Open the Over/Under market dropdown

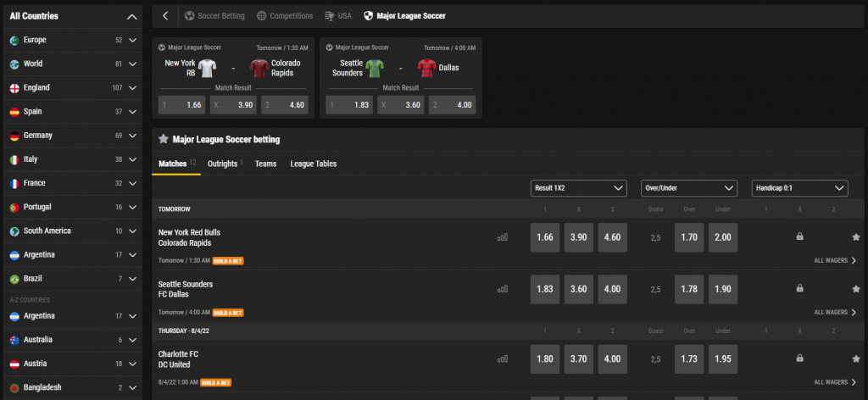coord(689,188)
